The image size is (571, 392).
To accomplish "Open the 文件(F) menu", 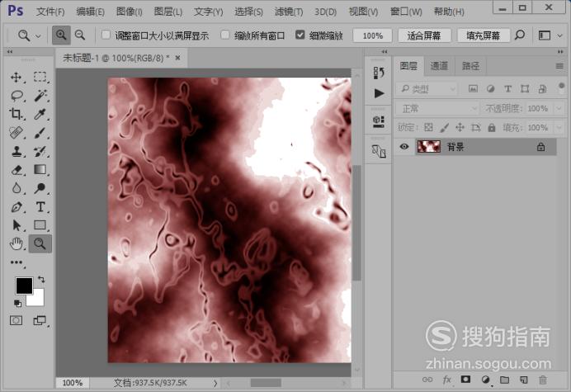I will (x=50, y=12).
